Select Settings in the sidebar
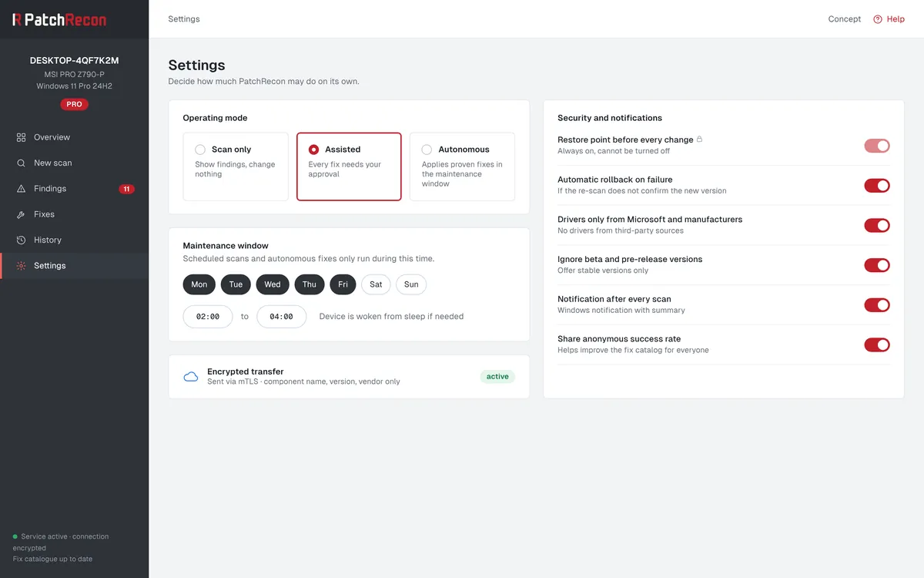 point(74,266)
